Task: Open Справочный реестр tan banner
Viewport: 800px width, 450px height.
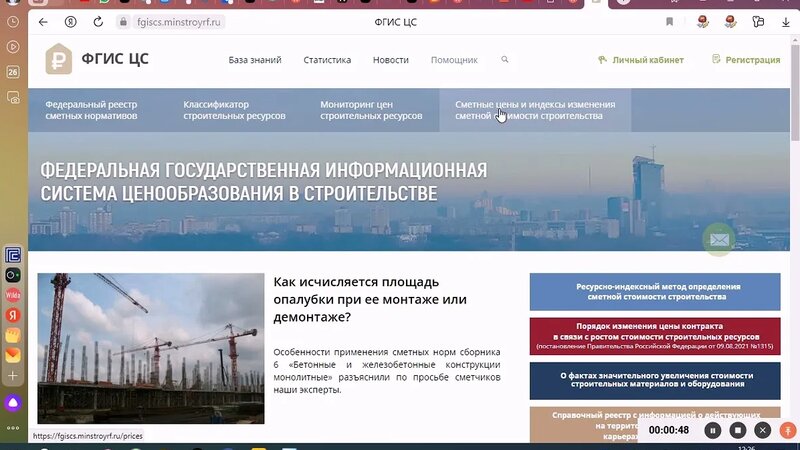Action: [x=655, y=424]
